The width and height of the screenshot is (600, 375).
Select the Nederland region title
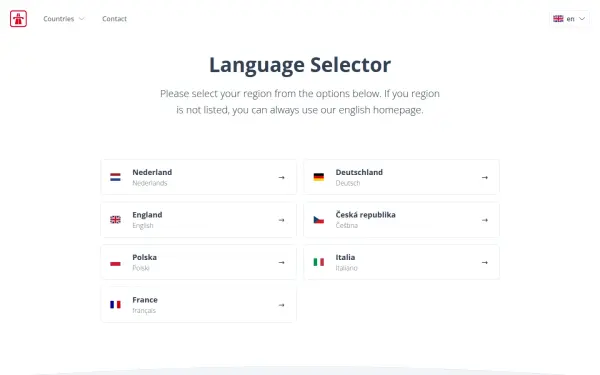point(152,172)
